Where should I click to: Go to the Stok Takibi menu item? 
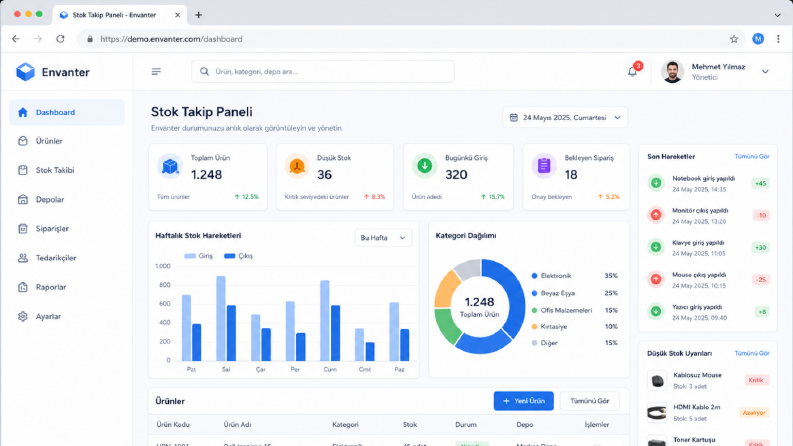[67, 170]
